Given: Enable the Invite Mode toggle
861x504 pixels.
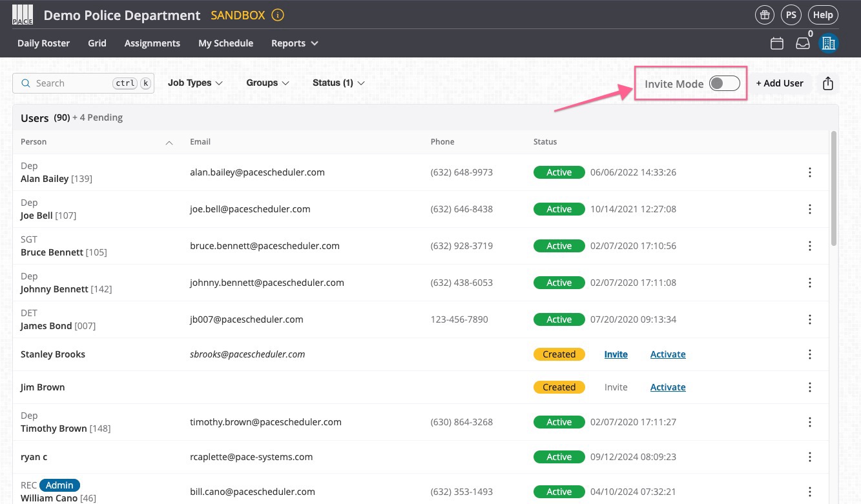Looking at the screenshot, I should (x=723, y=83).
